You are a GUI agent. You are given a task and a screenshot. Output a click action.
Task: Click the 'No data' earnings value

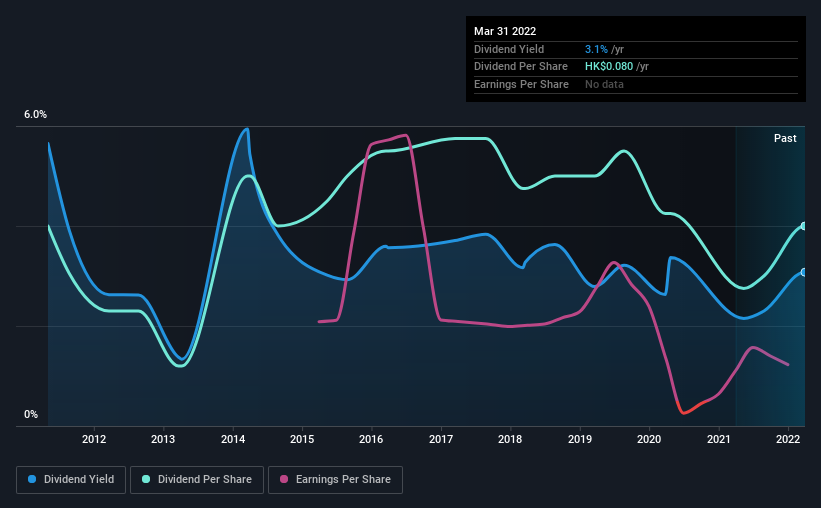point(604,84)
